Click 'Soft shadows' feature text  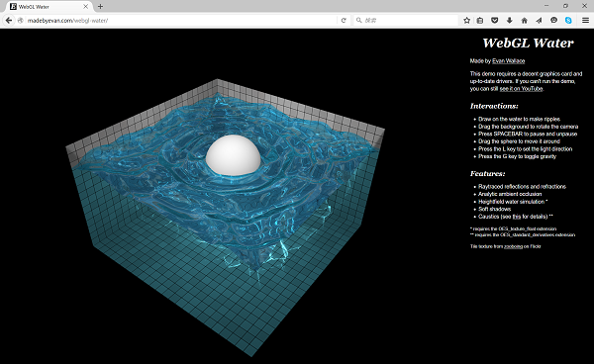coord(494,209)
